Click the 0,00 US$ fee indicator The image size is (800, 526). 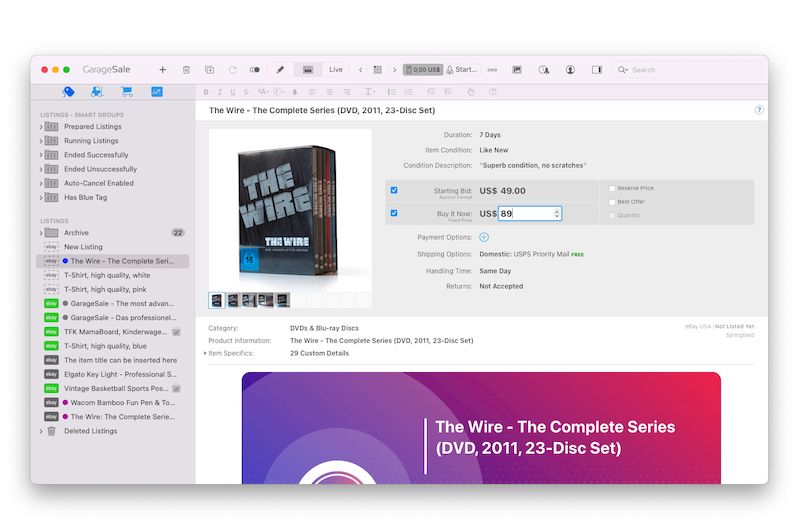click(422, 69)
